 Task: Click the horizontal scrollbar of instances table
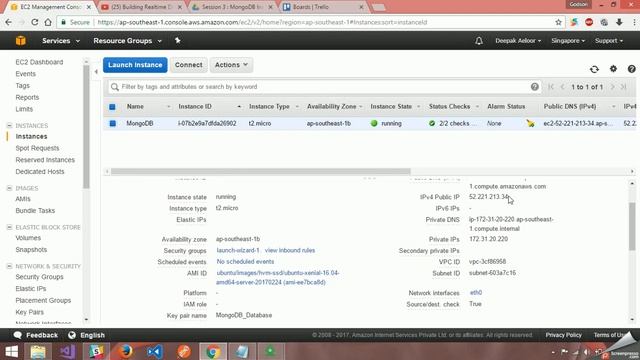260,171
